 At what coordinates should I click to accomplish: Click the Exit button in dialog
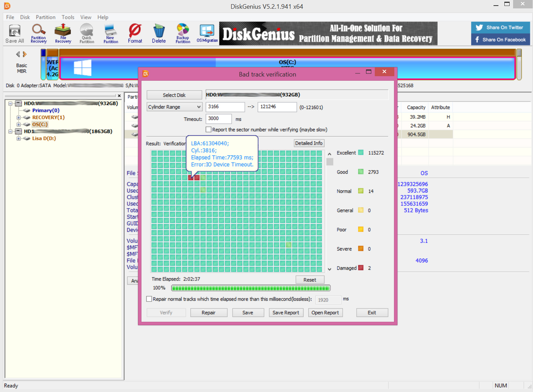coord(372,313)
